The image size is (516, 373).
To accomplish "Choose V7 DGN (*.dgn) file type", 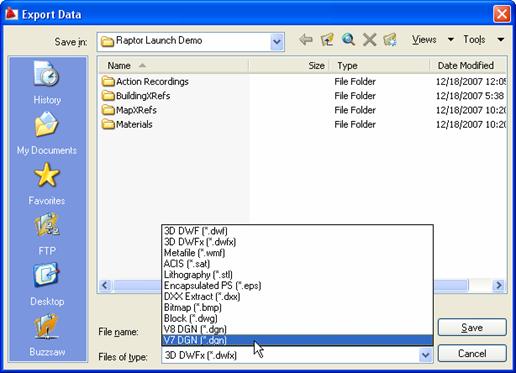I will point(297,340).
